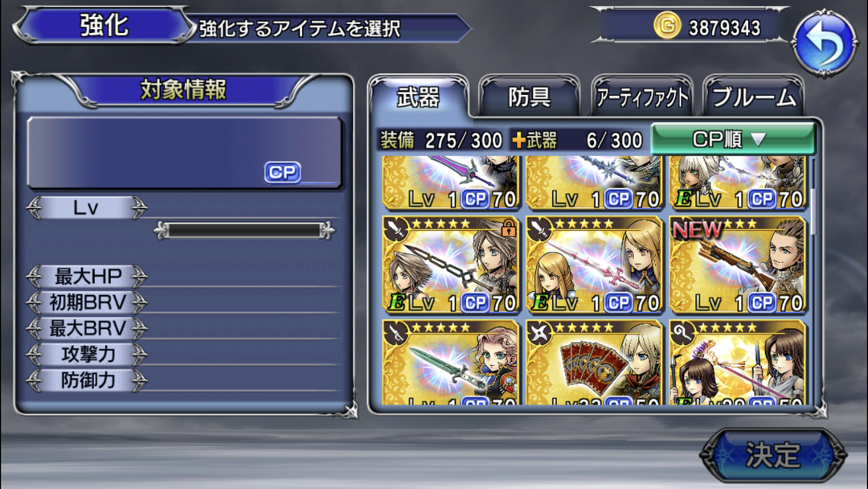Choose the pink spear weapon card
Screen dimensions: 868x489
click(x=594, y=265)
